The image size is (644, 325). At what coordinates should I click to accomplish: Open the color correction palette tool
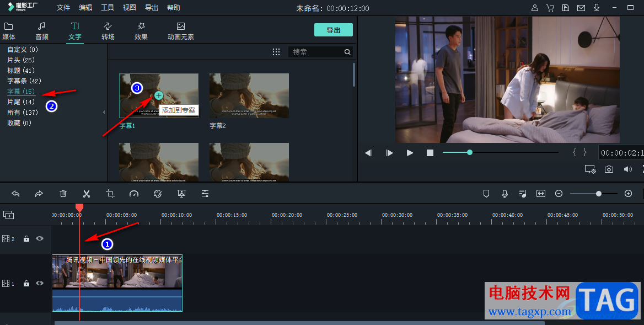[158, 194]
